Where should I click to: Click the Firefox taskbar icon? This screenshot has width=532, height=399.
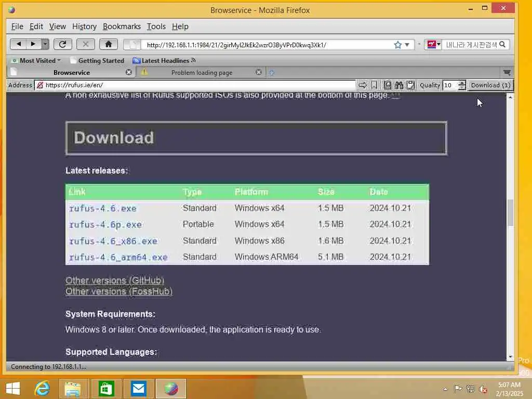[171, 389]
